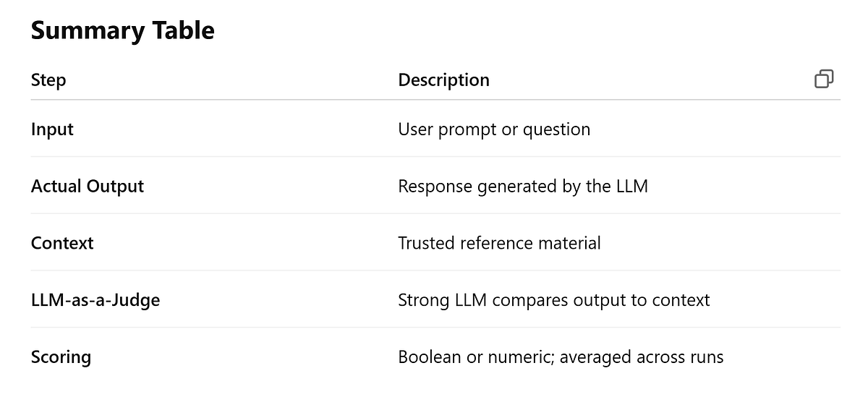Click the word 'Judge' in LLM-as-a-Judge
Image resolution: width=868 pixels, height=397 pixels.
tap(137, 301)
